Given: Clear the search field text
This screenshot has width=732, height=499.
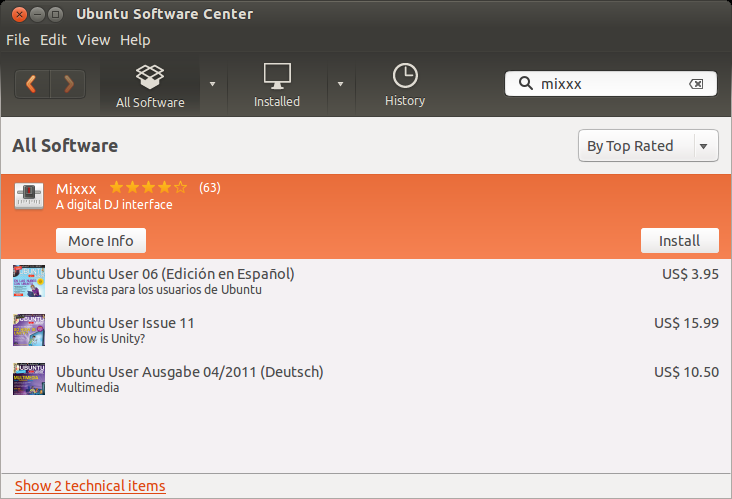Looking at the screenshot, I should coord(696,84).
